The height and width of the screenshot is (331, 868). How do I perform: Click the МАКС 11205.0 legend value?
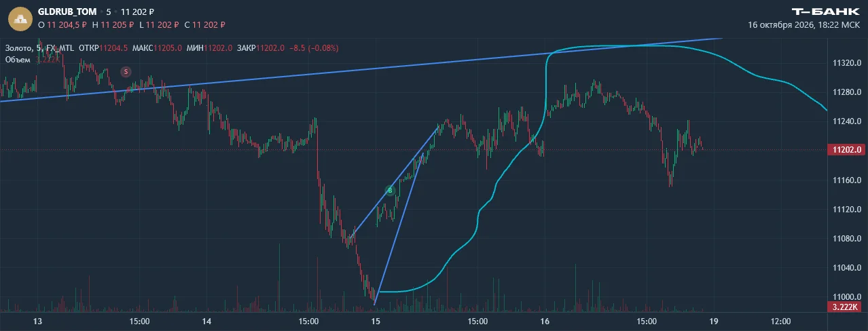pyautogui.click(x=157, y=48)
